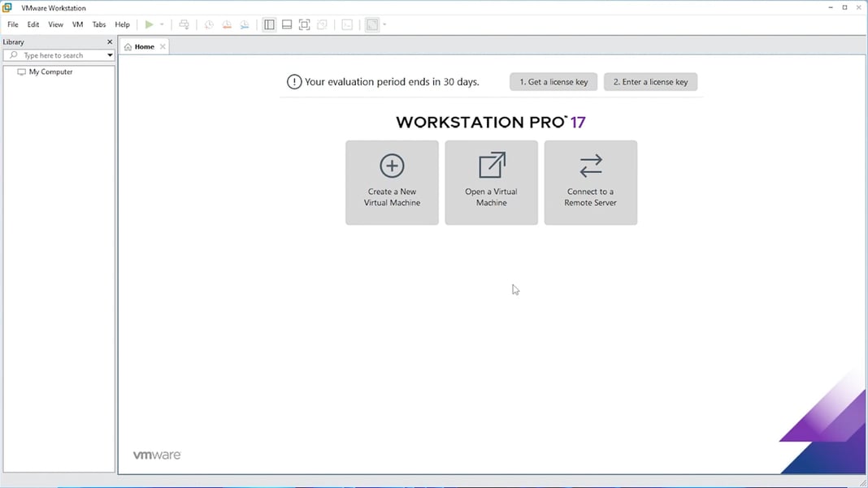Click the Send Ctrl+Alt+Del toolbar icon
Viewport: 868px width, 488px height.
(x=184, y=24)
